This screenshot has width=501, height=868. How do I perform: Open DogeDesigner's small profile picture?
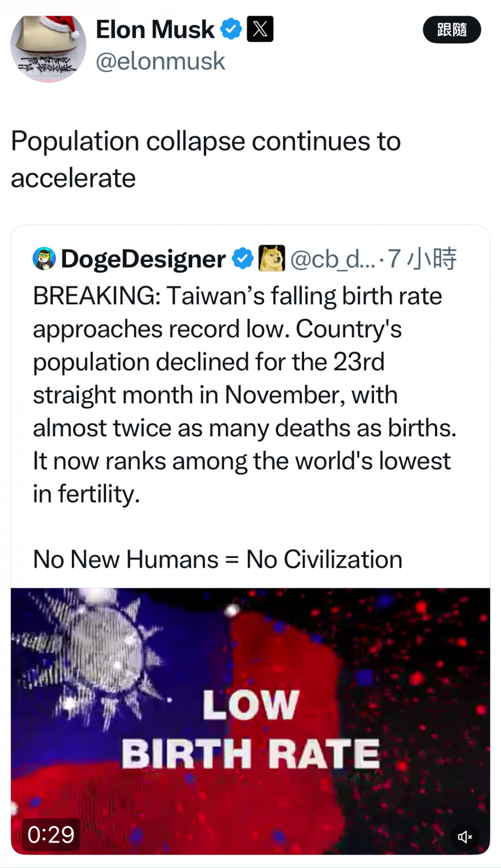pos(45,259)
